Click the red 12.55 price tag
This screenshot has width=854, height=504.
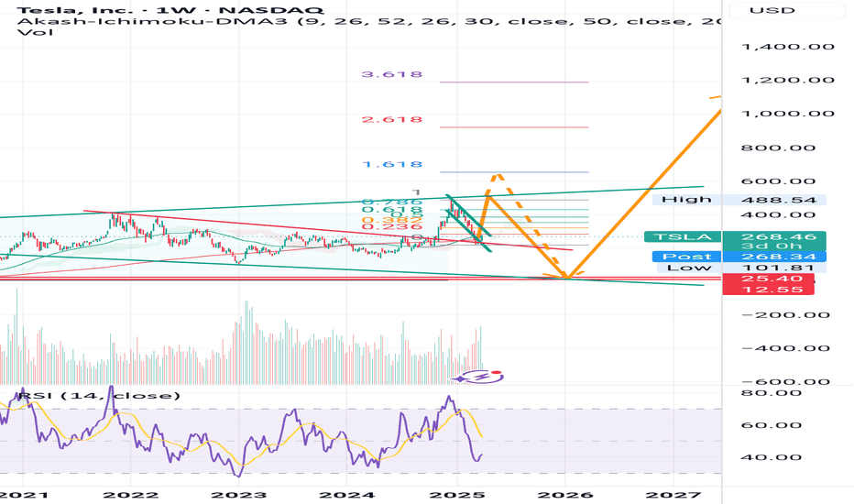coord(768,290)
